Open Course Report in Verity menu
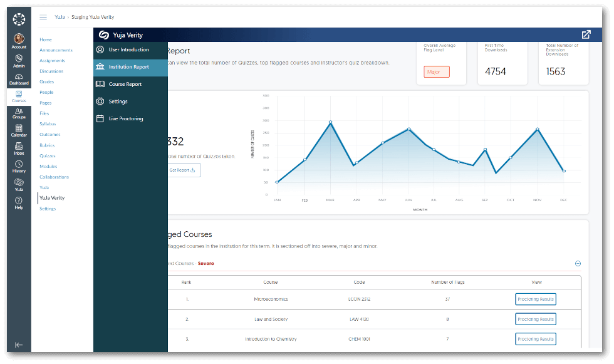This screenshot has width=614, height=364. [x=125, y=84]
